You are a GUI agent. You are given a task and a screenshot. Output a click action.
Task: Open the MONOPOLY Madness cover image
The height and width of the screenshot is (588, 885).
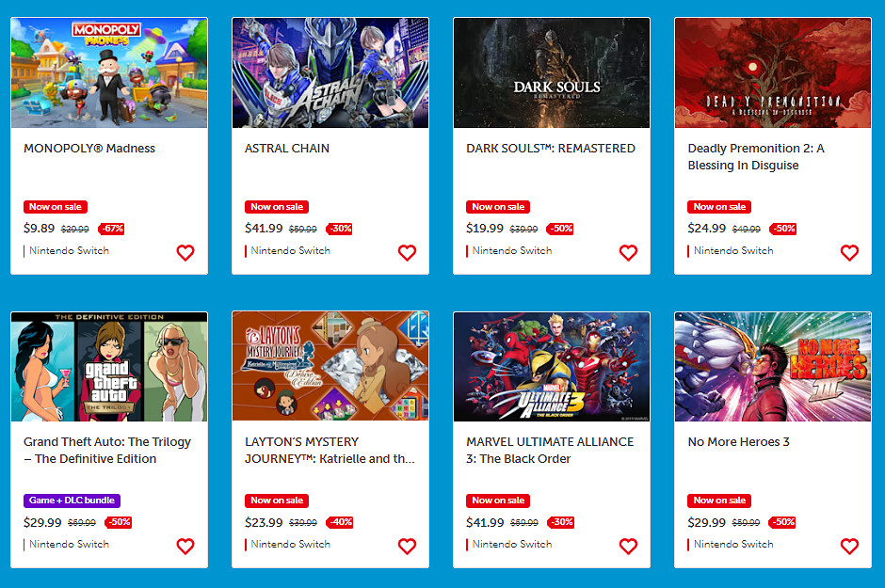coord(109,72)
